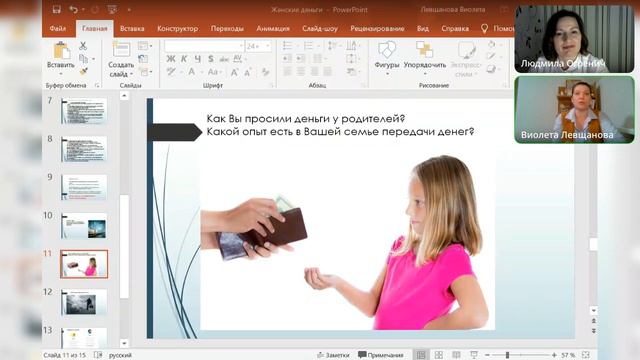Open the Анимация ribbon tab
This screenshot has height=360, width=640.
pyautogui.click(x=273, y=29)
